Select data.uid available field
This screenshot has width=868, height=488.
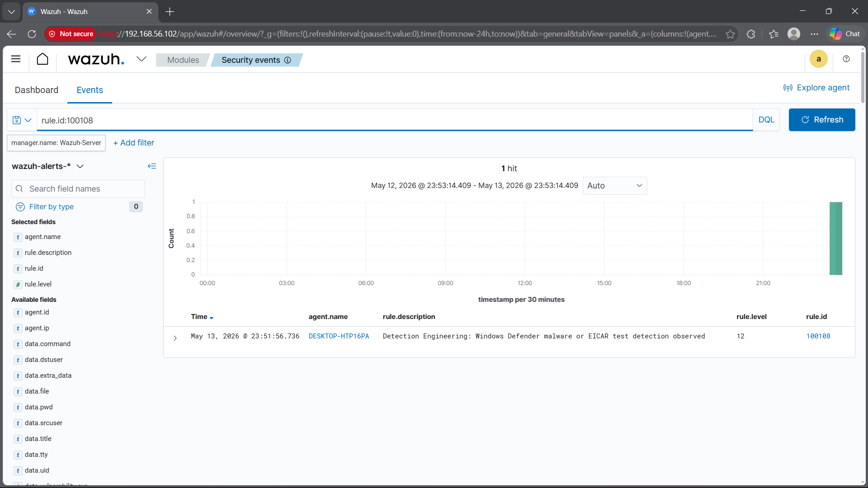[37, 470]
